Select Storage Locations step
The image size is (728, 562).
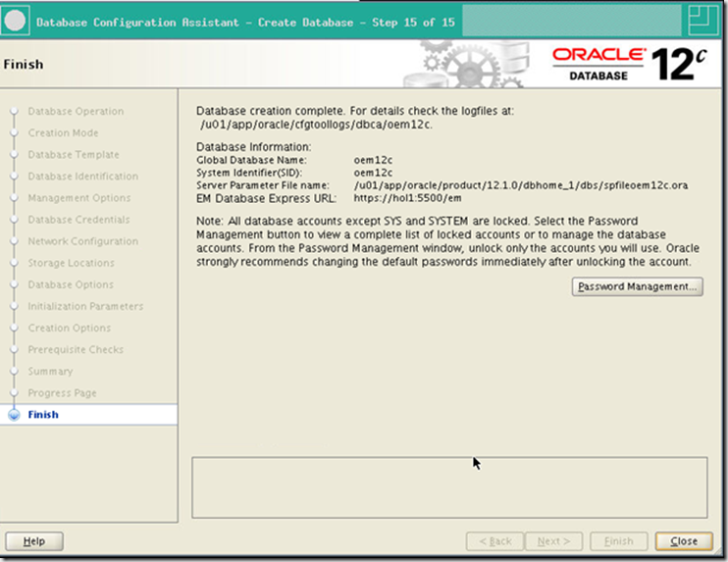tap(71, 263)
